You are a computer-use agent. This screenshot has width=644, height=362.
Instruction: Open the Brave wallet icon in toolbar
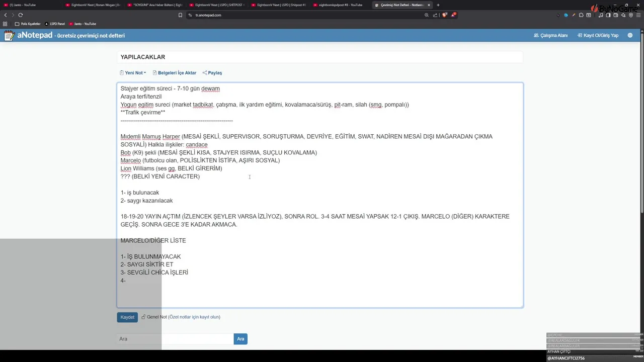click(x=616, y=15)
